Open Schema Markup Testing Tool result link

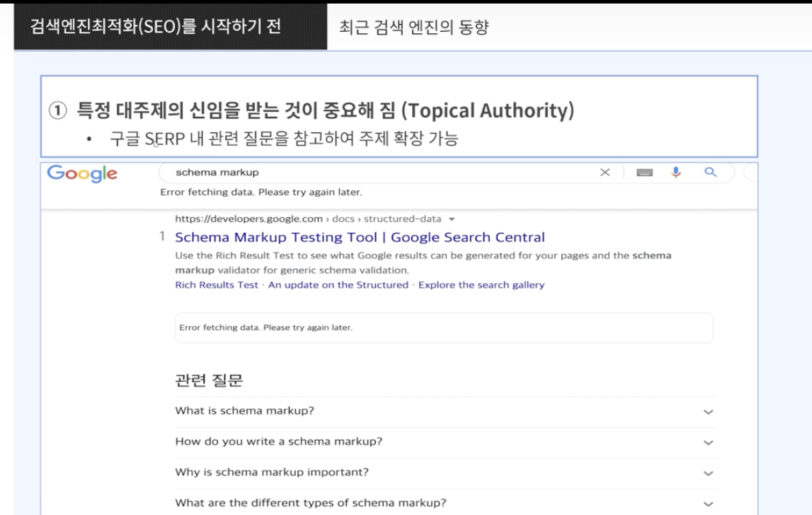[x=360, y=237]
